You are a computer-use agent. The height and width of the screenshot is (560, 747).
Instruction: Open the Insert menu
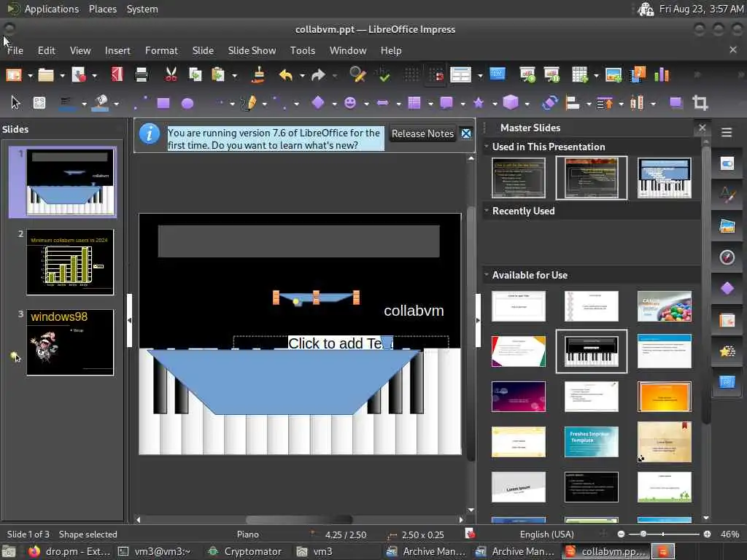(x=117, y=50)
